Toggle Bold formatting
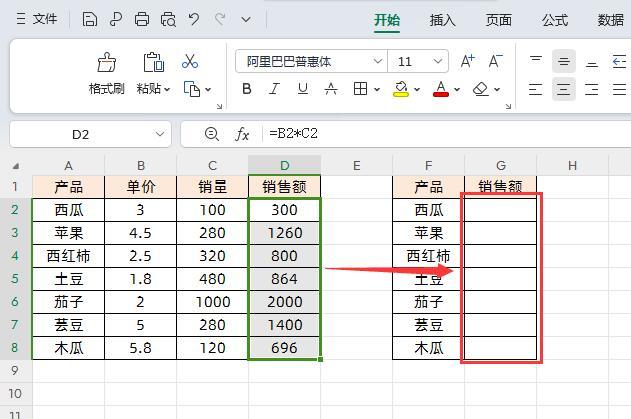 (x=247, y=89)
